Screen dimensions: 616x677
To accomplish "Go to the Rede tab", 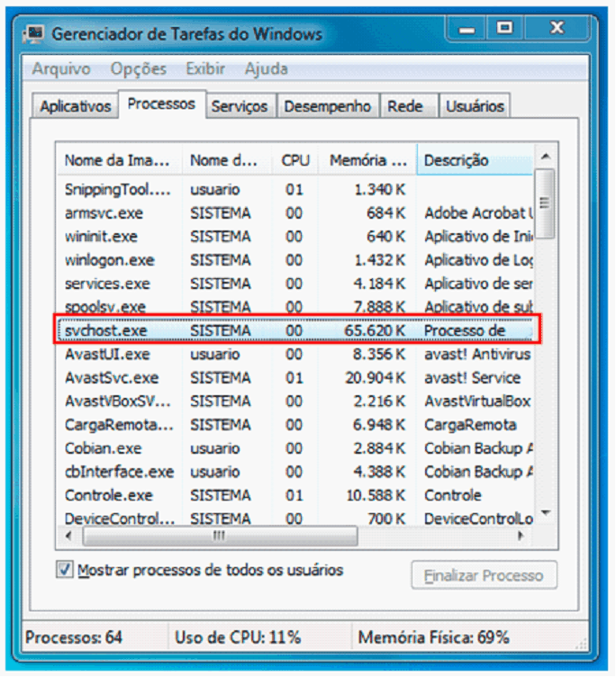I will (x=405, y=106).
